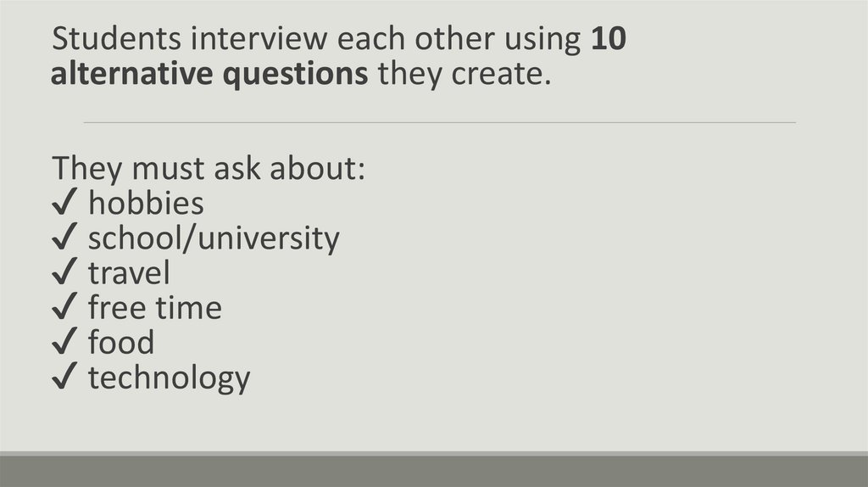868x487 pixels.
Task: Click the horizontal divider line
Action: 439,122
